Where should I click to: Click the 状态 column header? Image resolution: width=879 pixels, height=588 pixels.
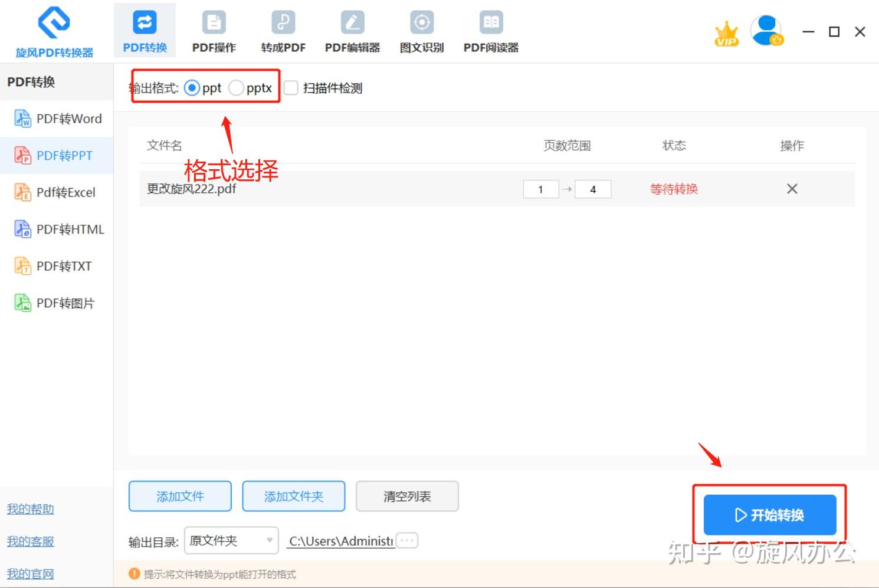tap(674, 146)
